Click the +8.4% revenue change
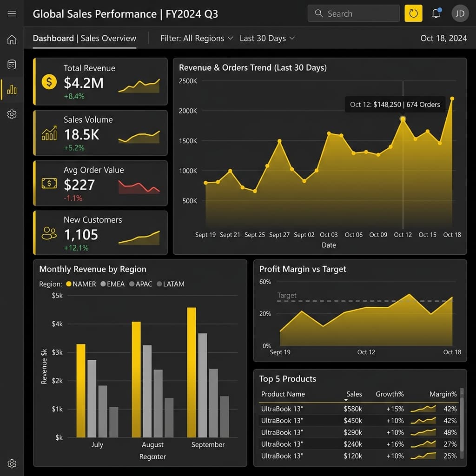 coord(74,96)
